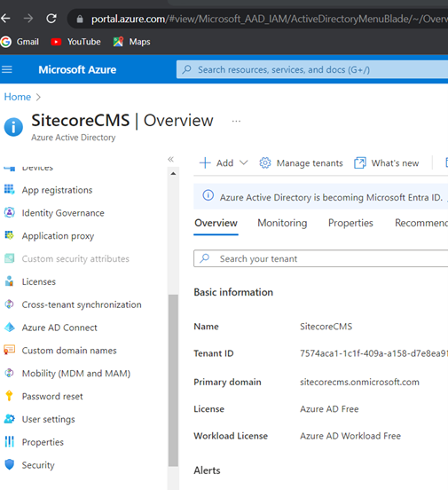
Task: Open Application proxy menu item
Action: 58,236
